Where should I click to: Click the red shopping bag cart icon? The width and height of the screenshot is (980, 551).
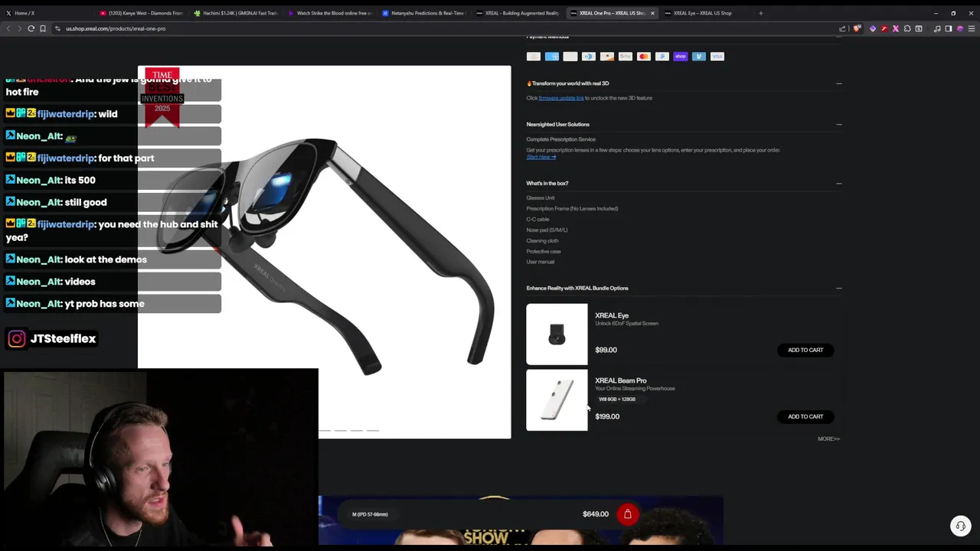(x=628, y=514)
